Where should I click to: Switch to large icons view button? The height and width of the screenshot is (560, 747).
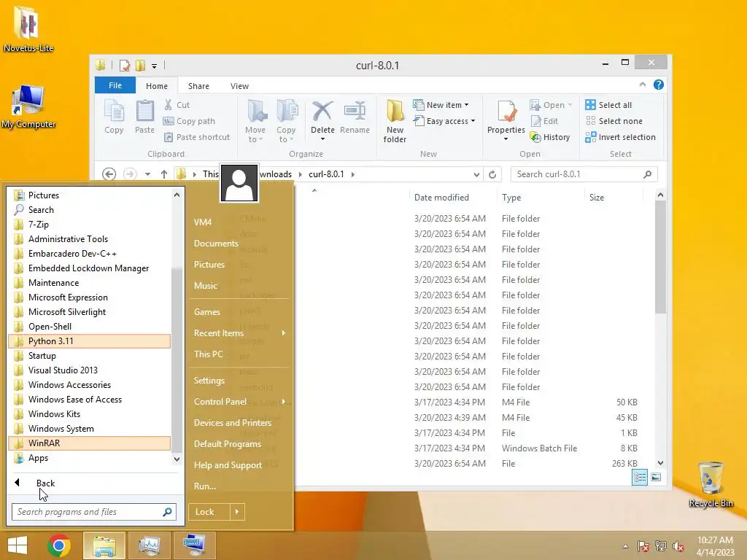[x=656, y=477]
